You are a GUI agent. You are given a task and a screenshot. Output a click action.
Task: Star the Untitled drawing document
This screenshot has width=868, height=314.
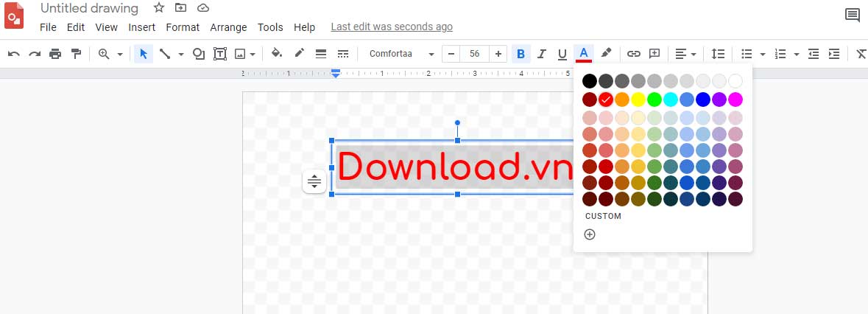(159, 8)
